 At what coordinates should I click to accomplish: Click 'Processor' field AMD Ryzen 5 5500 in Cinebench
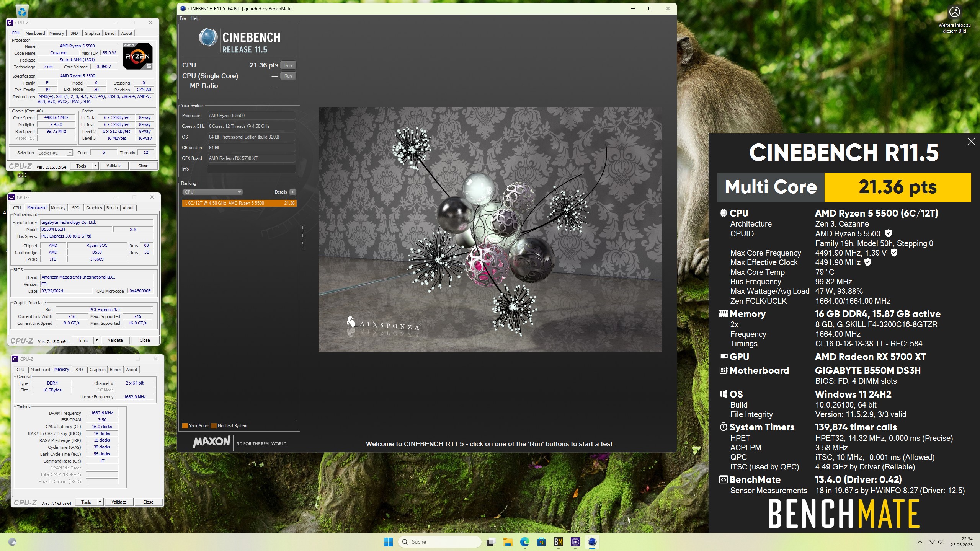click(x=251, y=116)
